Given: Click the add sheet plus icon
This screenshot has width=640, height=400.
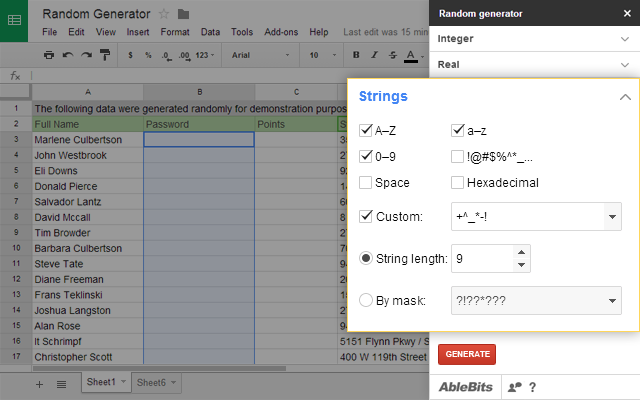Looking at the screenshot, I should (x=40, y=383).
